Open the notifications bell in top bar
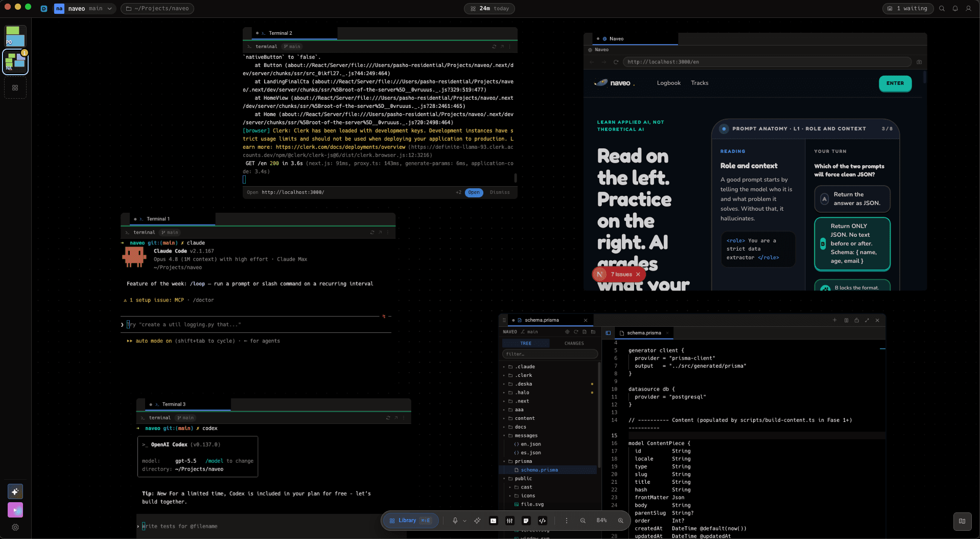The image size is (980, 539). pyautogui.click(x=955, y=8)
